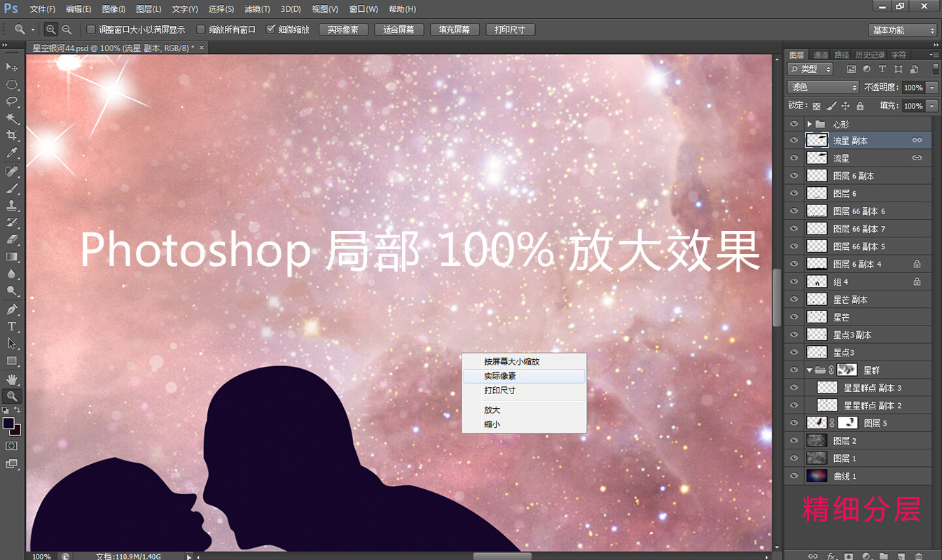
Task: Select the Pen tool
Action: pyautogui.click(x=12, y=309)
